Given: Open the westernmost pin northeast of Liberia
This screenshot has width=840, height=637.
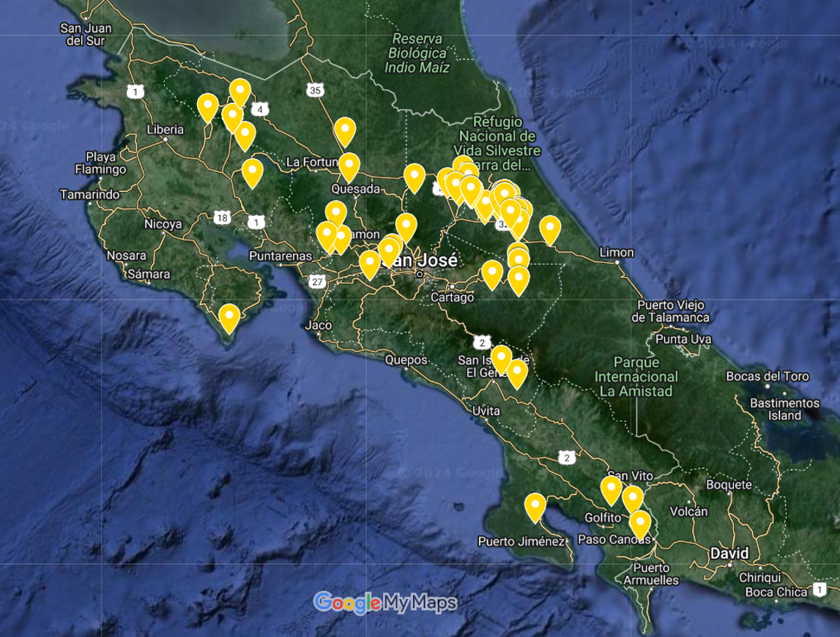Looking at the screenshot, I should point(207,108).
